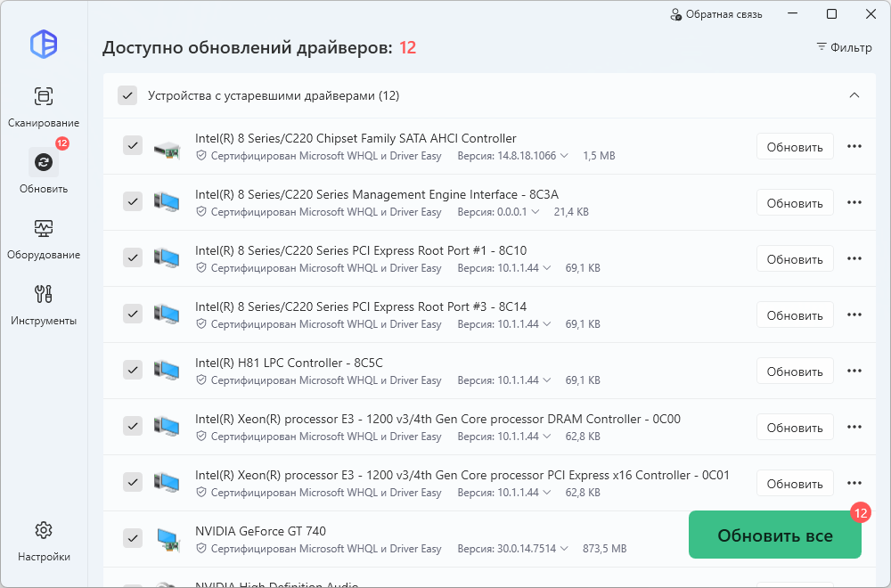Uncheck PCI Express Root Port #3 checkbox

pos(133,314)
